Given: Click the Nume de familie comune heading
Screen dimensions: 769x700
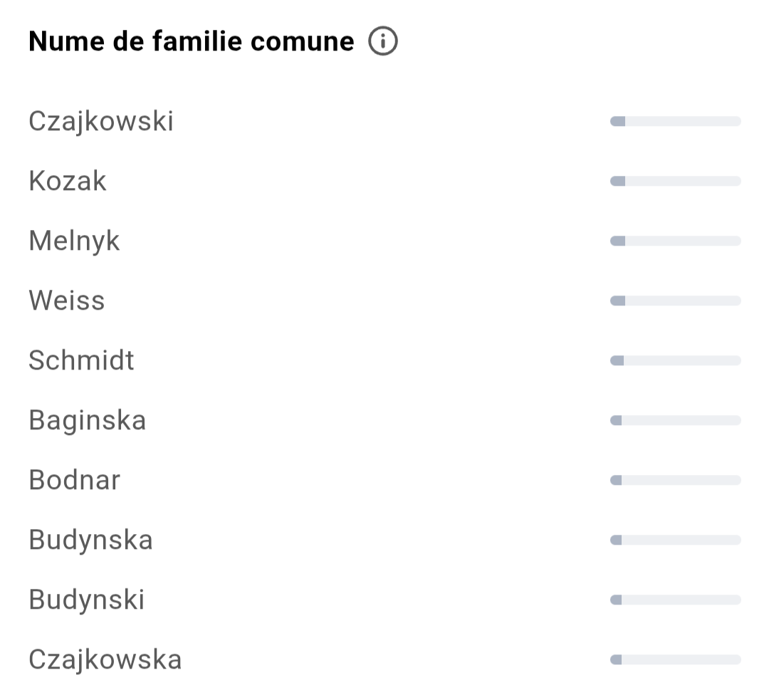Looking at the screenshot, I should [x=192, y=41].
